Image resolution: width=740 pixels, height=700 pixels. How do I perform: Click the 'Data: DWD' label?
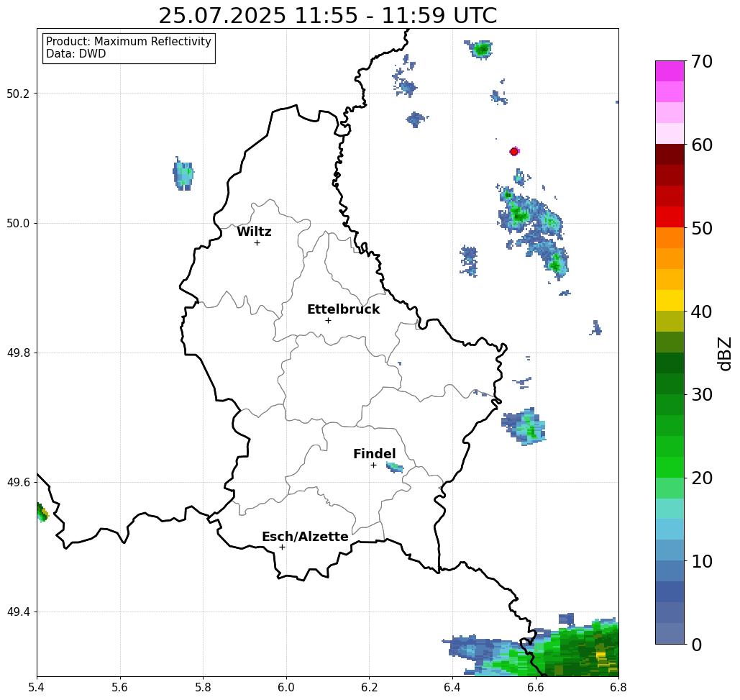coord(76,54)
